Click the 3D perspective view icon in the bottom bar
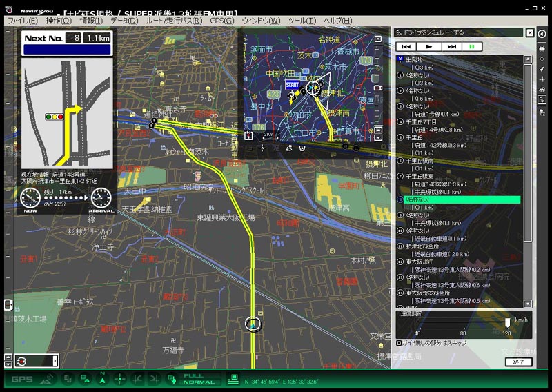 85,380
